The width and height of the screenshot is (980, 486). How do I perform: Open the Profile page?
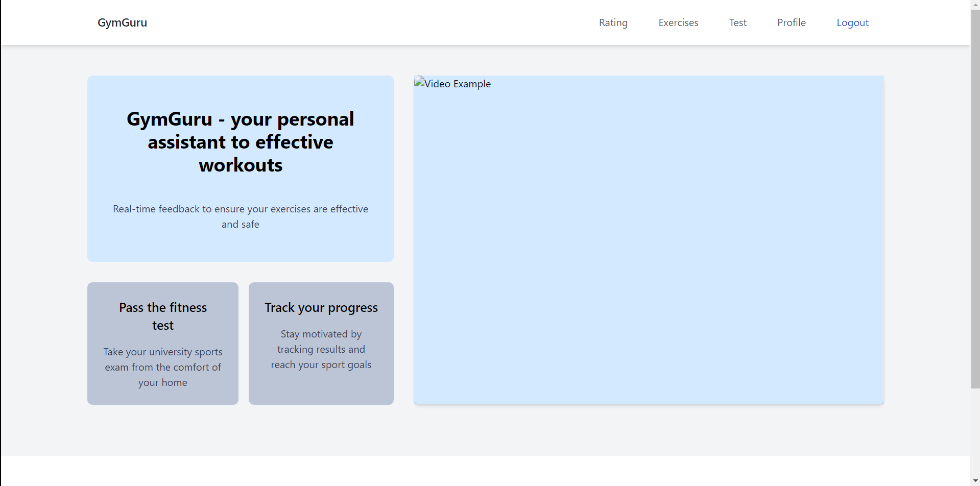pos(791,22)
